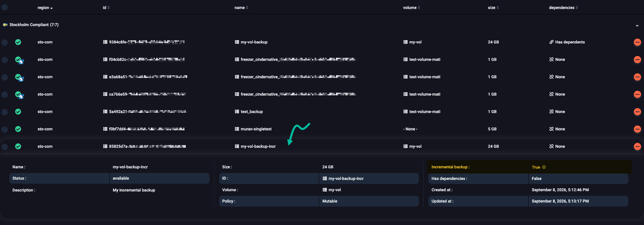Viewport: 644px width, 225px height.
Task: Open muran-singletest backup name
Action: pos(256,129)
